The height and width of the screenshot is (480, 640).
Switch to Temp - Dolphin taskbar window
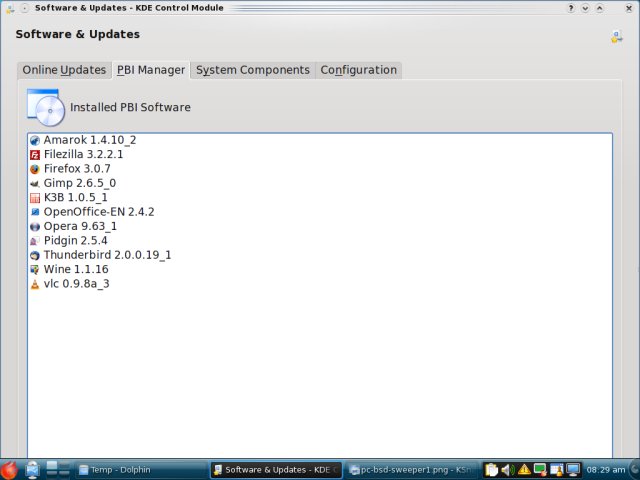pos(142,470)
